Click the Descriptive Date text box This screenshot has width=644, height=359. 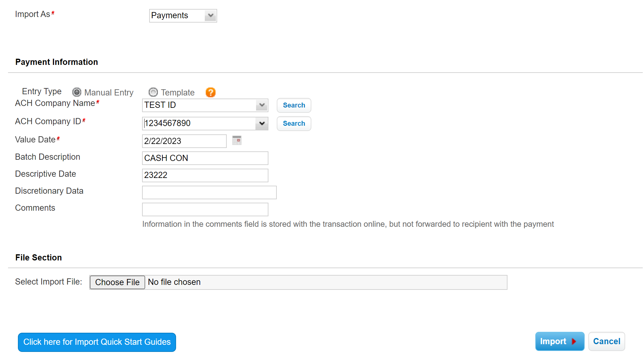click(x=205, y=175)
